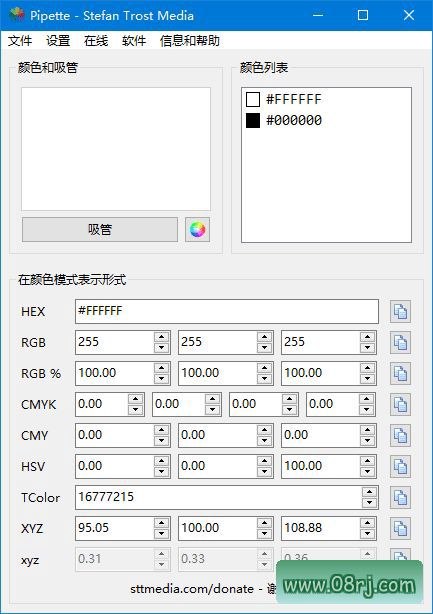Screen dimensions: 433x614
Task: Copy the RGB % values
Action: [x=400, y=374]
